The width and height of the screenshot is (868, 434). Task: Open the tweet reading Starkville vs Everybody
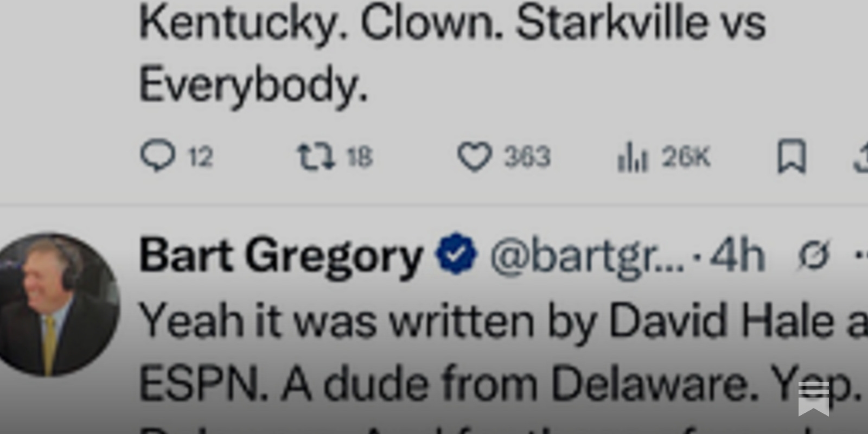(x=452, y=54)
